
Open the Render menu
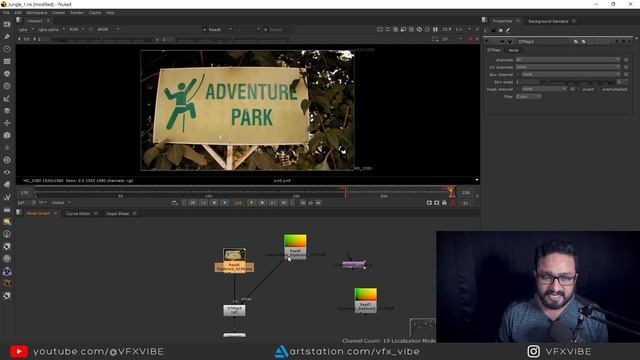pyautogui.click(x=77, y=13)
